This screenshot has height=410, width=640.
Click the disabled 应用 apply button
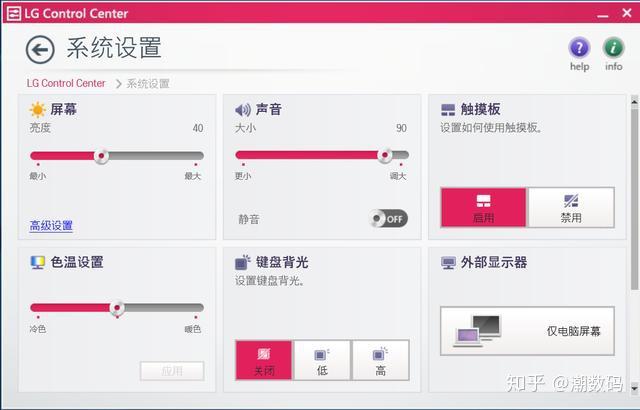pos(172,371)
